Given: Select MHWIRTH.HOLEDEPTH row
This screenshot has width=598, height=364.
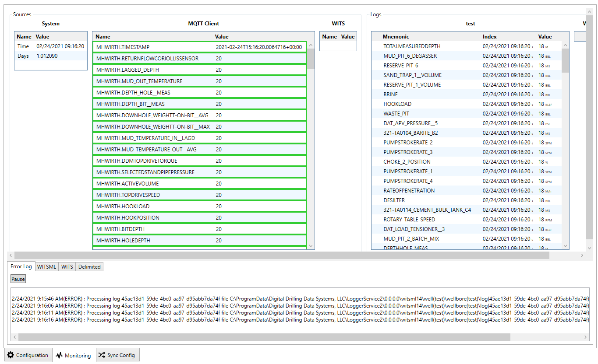Looking at the screenshot, I should click(200, 240).
